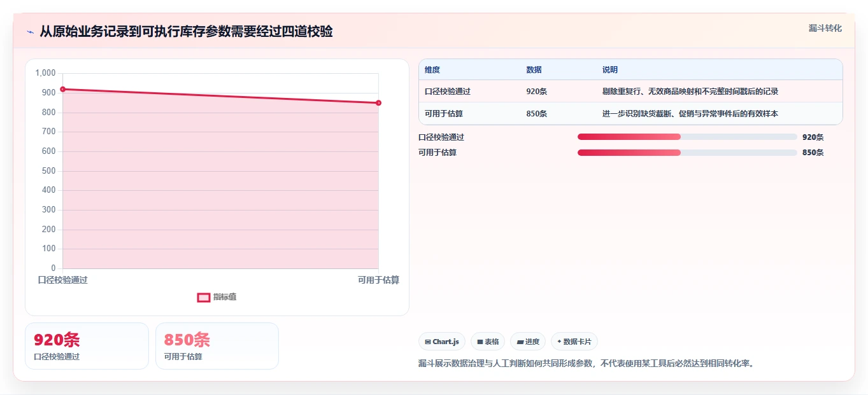Click the 进度 tag chip

click(528, 342)
